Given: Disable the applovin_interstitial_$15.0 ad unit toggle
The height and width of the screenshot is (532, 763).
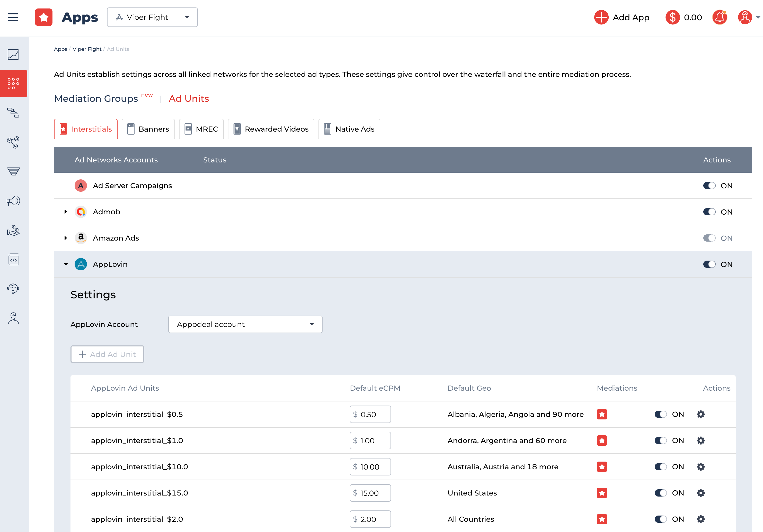Looking at the screenshot, I should click(660, 493).
